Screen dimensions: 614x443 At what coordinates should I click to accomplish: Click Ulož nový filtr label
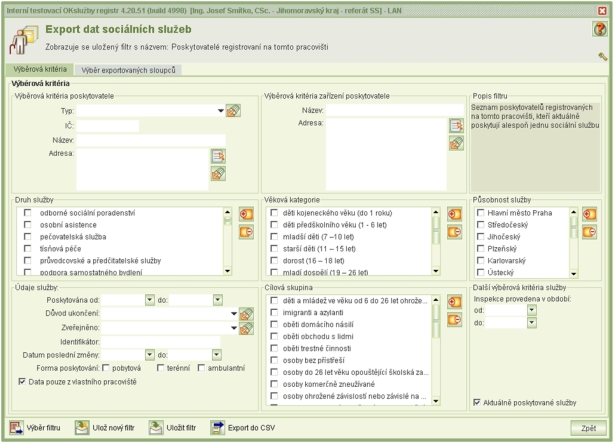click(x=114, y=428)
